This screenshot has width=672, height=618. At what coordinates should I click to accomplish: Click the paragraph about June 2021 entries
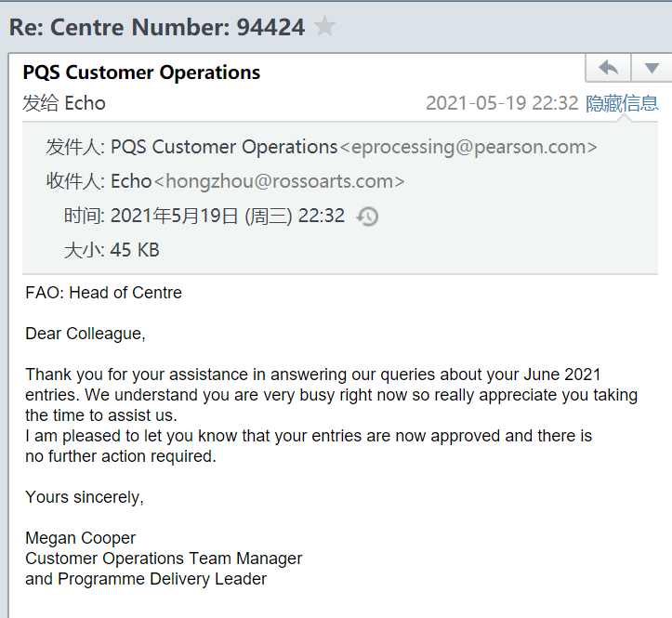tap(331, 415)
